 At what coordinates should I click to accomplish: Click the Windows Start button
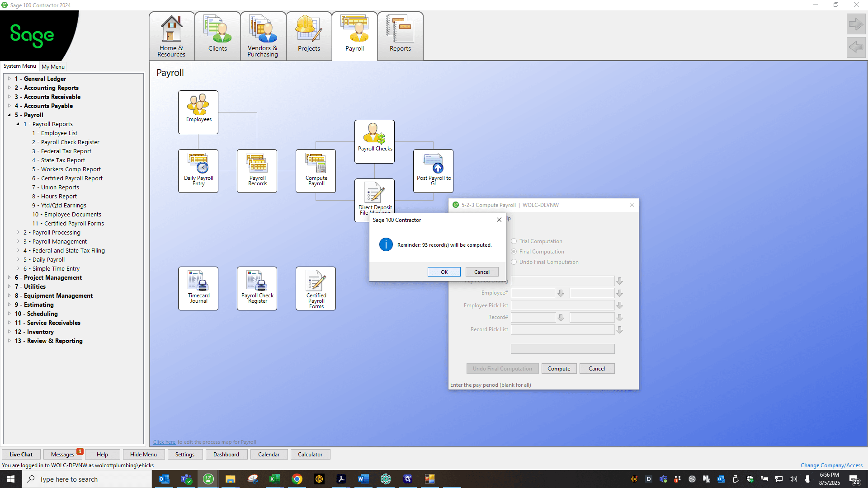[x=11, y=479]
